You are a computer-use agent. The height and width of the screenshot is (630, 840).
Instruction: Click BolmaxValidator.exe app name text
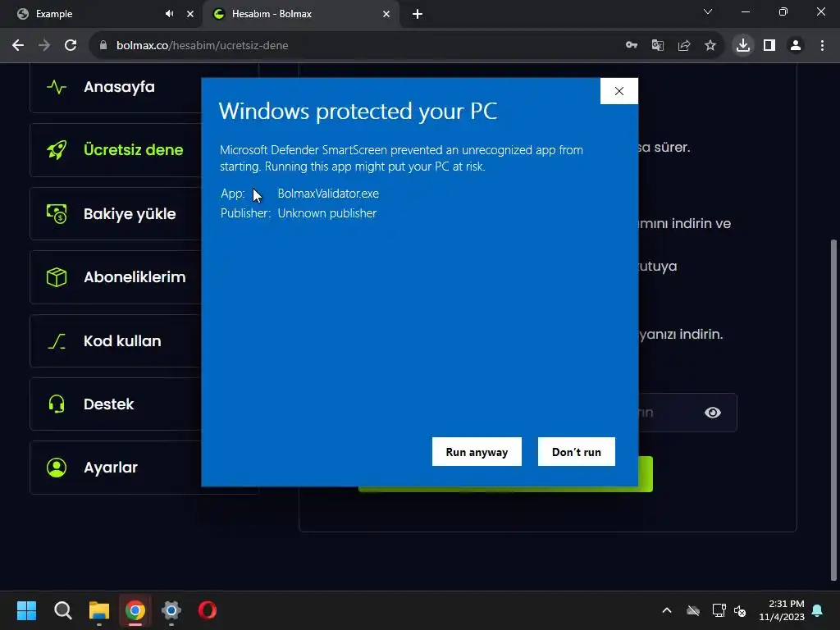tap(328, 194)
